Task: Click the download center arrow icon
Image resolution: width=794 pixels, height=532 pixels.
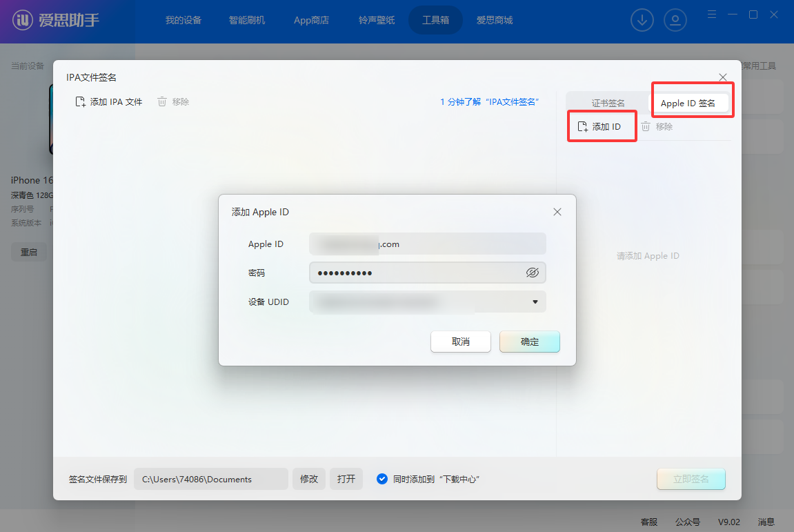Action: 642,20
